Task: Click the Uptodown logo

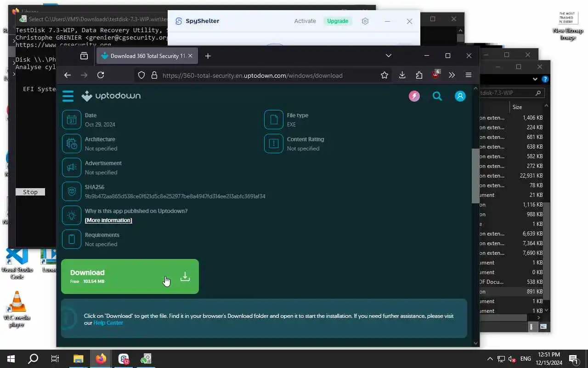Action: 111,96
